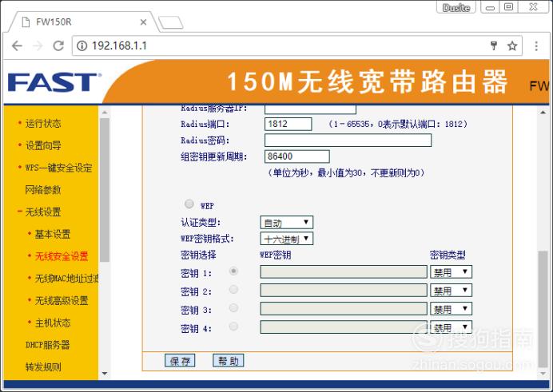Collapse the 无线设置 section
The width and height of the screenshot is (553, 392).
click(43, 212)
